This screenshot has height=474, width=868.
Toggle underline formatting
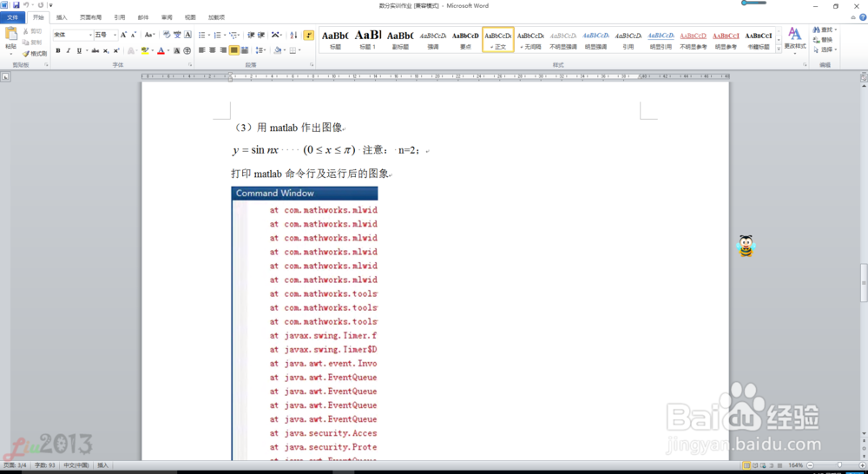(79, 50)
